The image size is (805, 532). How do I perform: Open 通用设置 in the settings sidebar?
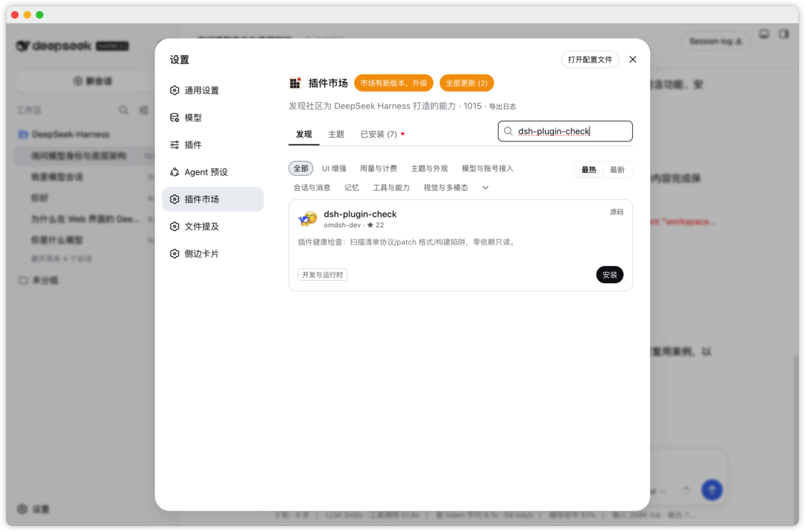coord(212,90)
